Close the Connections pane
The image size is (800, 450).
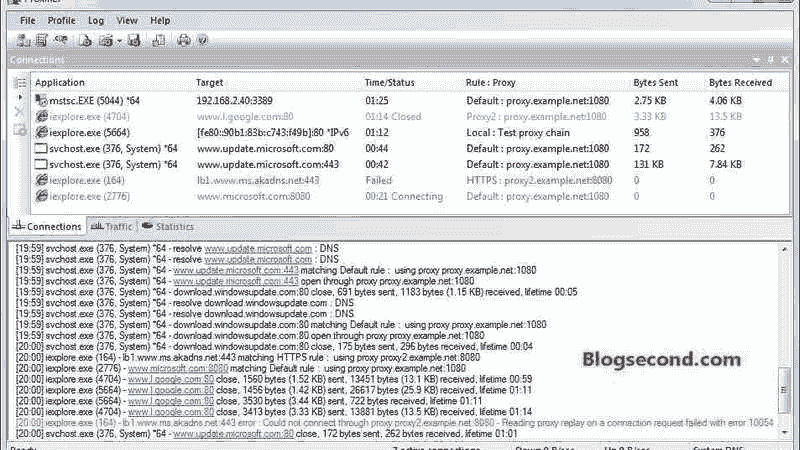pyautogui.click(x=785, y=60)
